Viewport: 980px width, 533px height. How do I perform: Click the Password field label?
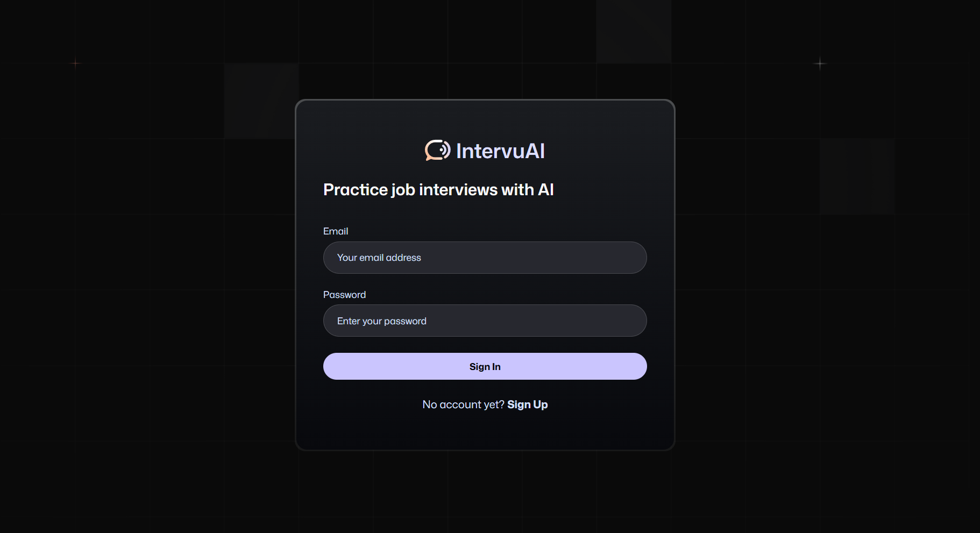click(344, 295)
